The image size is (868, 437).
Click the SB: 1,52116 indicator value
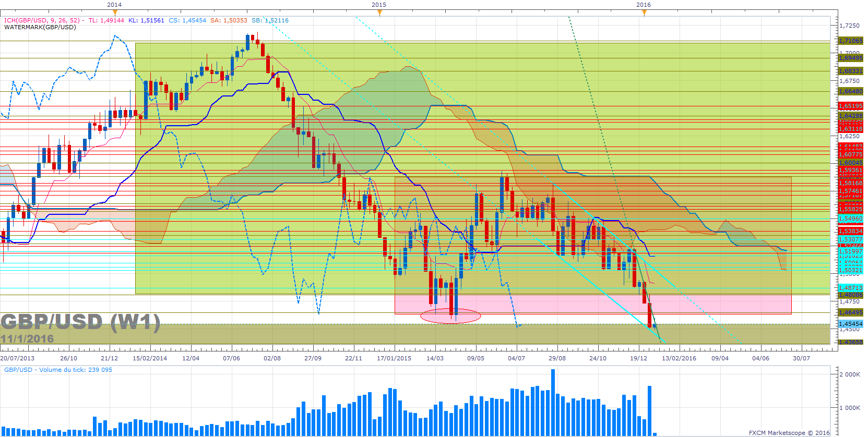point(270,20)
